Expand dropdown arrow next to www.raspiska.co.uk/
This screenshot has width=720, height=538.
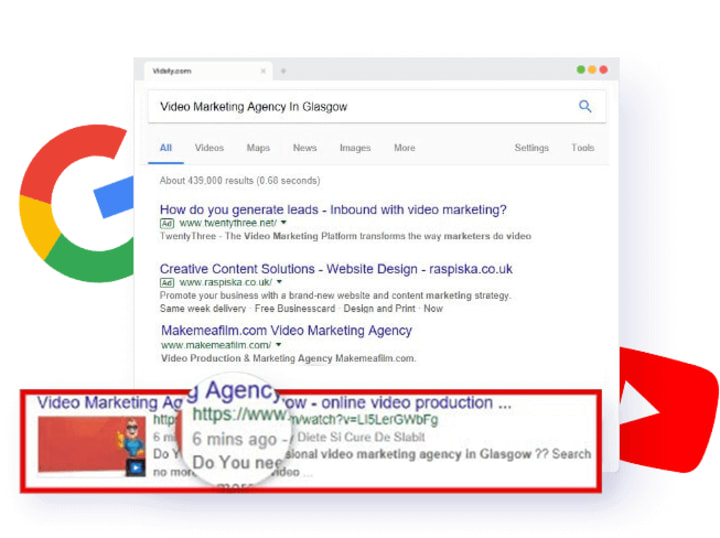pyautogui.click(x=279, y=282)
